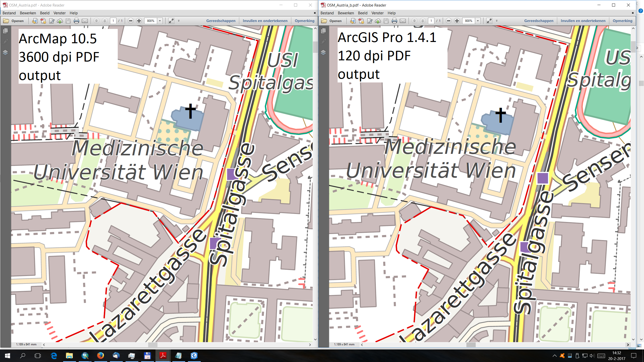The image size is (644, 362).
Task: Click Openen in the OSM_Austria.pdf window
Action: (x=14, y=21)
